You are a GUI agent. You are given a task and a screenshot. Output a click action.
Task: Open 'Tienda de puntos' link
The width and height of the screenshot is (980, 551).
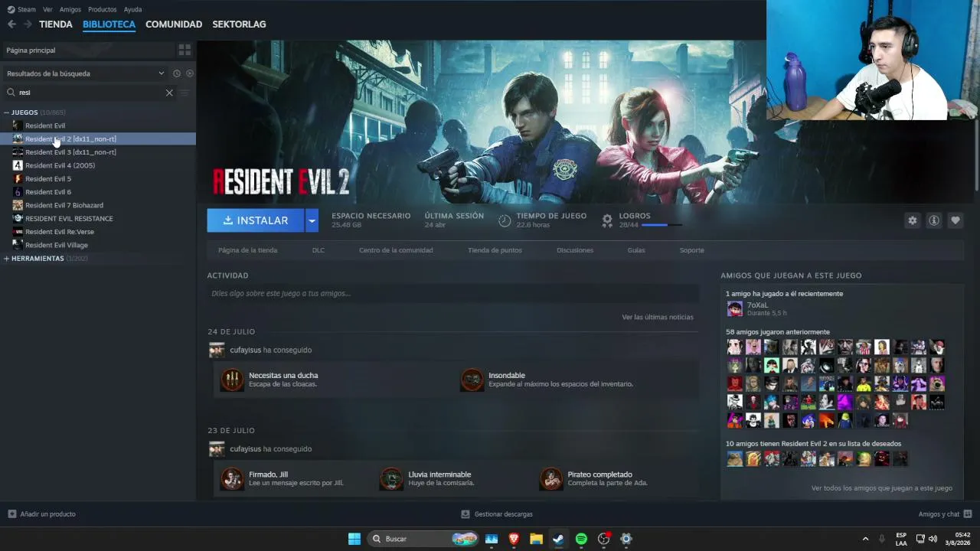(495, 250)
